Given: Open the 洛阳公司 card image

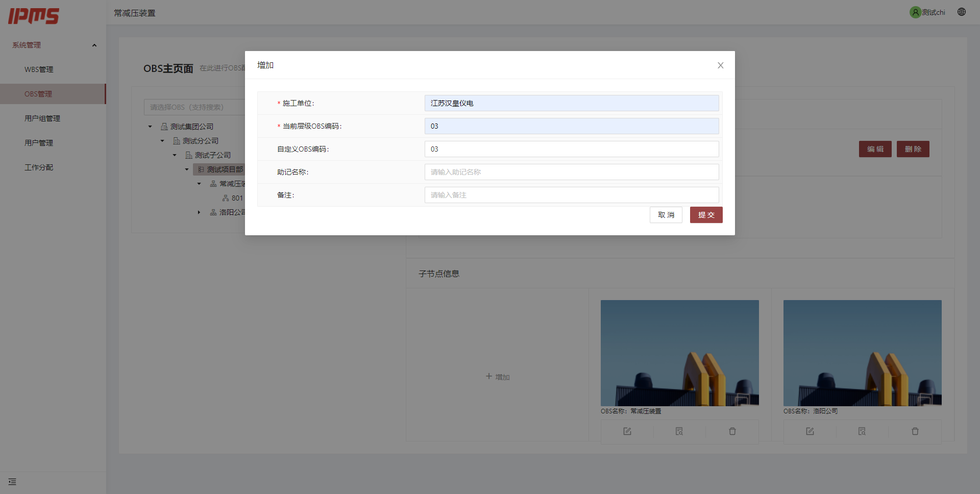Looking at the screenshot, I should [x=862, y=353].
